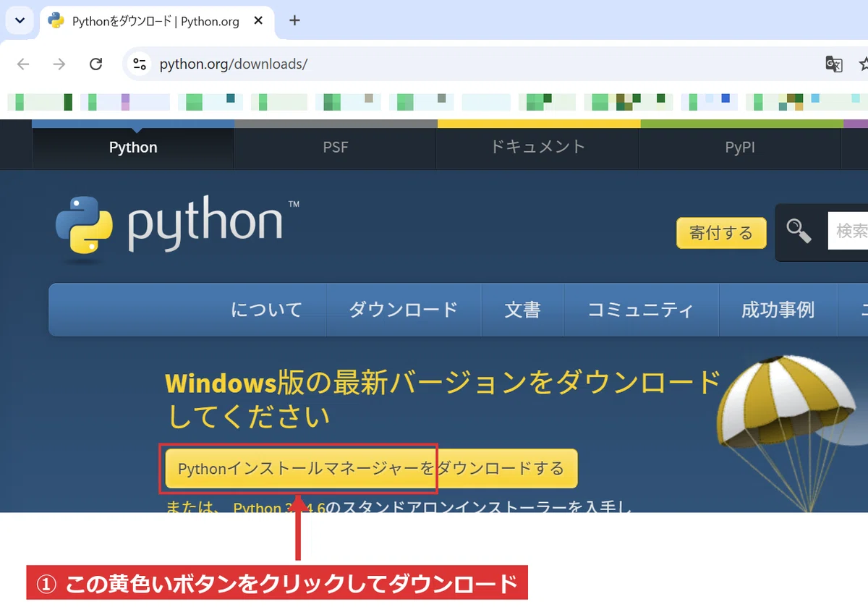
Task: Open the コミュニティ menu item
Action: (x=641, y=310)
